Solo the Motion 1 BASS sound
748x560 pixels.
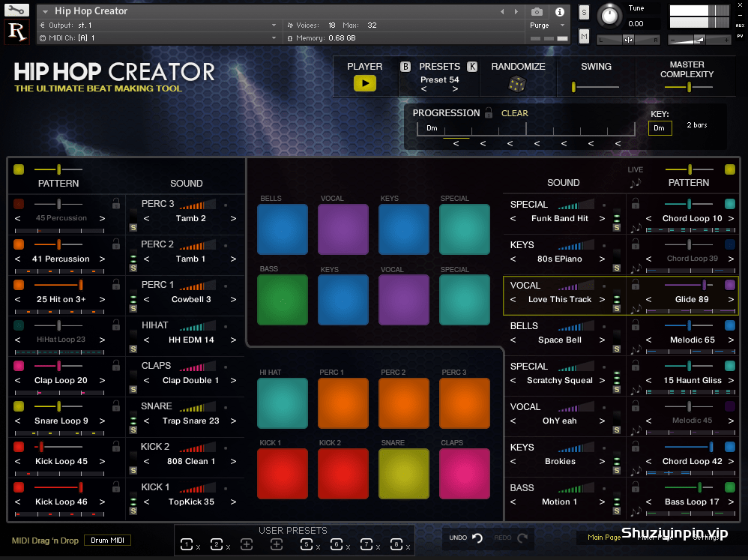616,511
